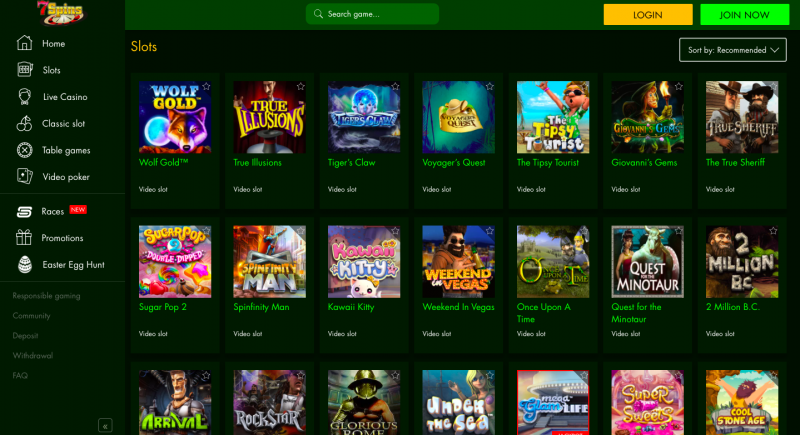Click the Easter Egg Hunt egg icon
Image resolution: width=800 pixels, height=435 pixels.
pos(24,265)
